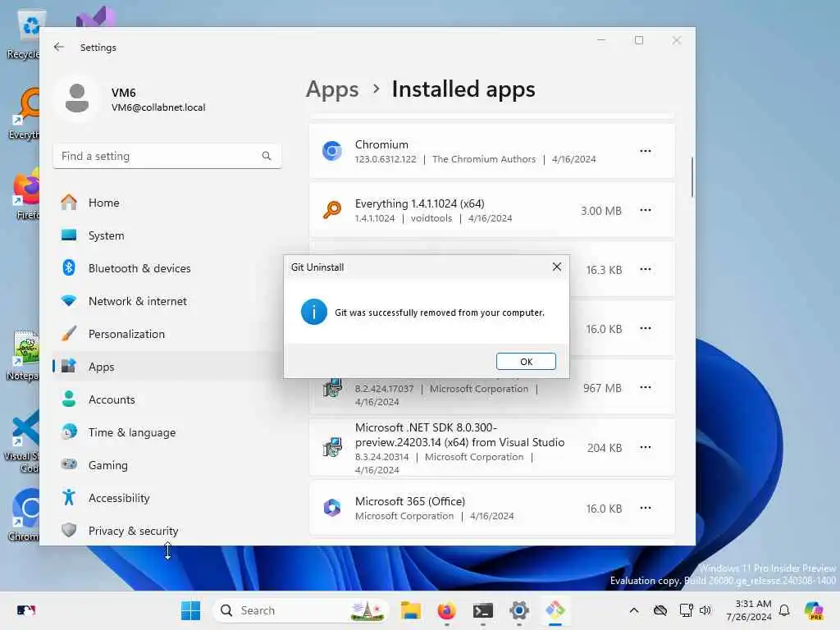The height and width of the screenshot is (630, 840).
Task: Select Recycle Bin on desktop
Action: point(24,34)
